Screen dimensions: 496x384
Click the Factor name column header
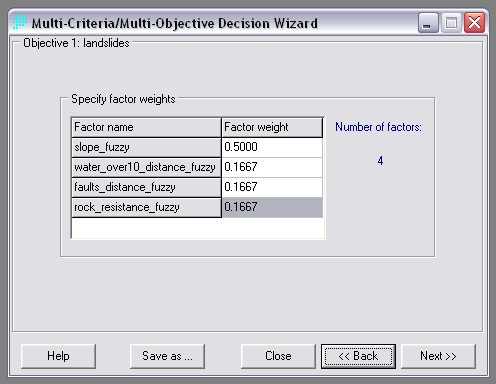(146, 127)
